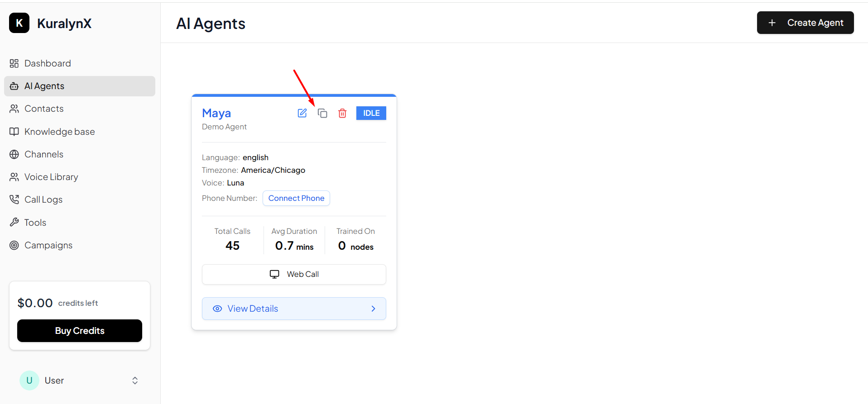
Task: Click the AI Agents robot icon
Action: pos(14,86)
